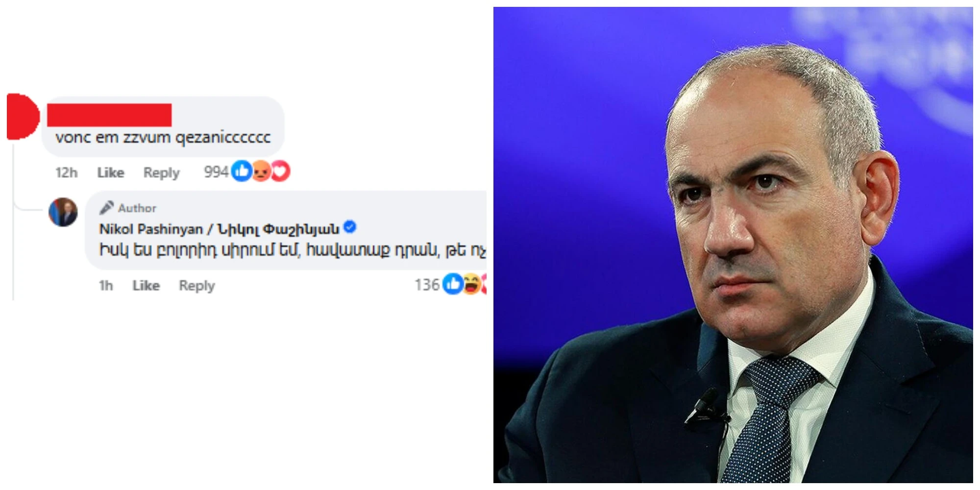
Task: Click the blue verified badge next to Pashinyan's name
Action: point(350,227)
